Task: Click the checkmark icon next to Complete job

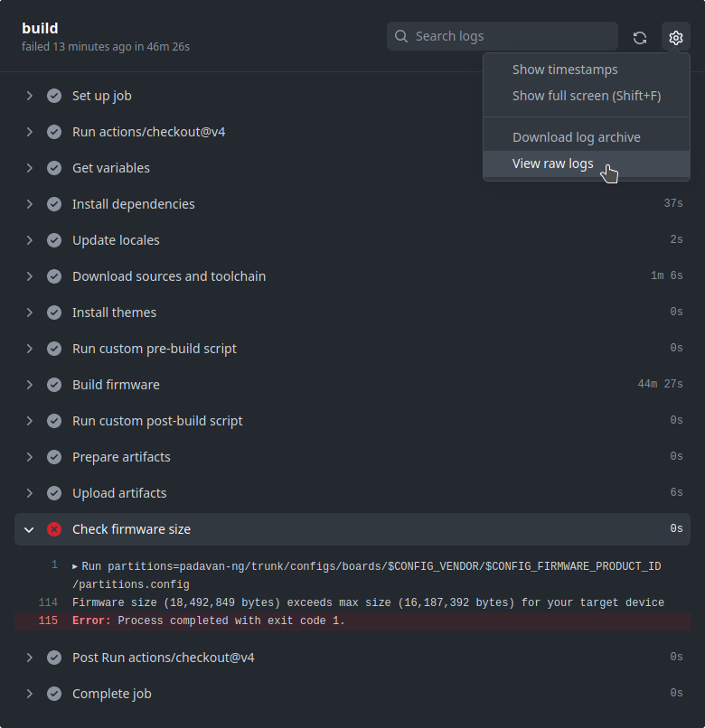Action: [54, 694]
